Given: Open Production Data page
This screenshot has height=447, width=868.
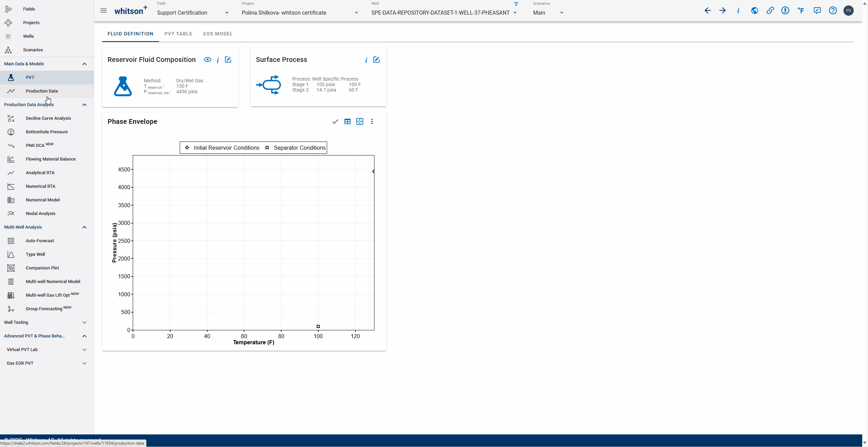Looking at the screenshot, I should (x=47, y=91).
